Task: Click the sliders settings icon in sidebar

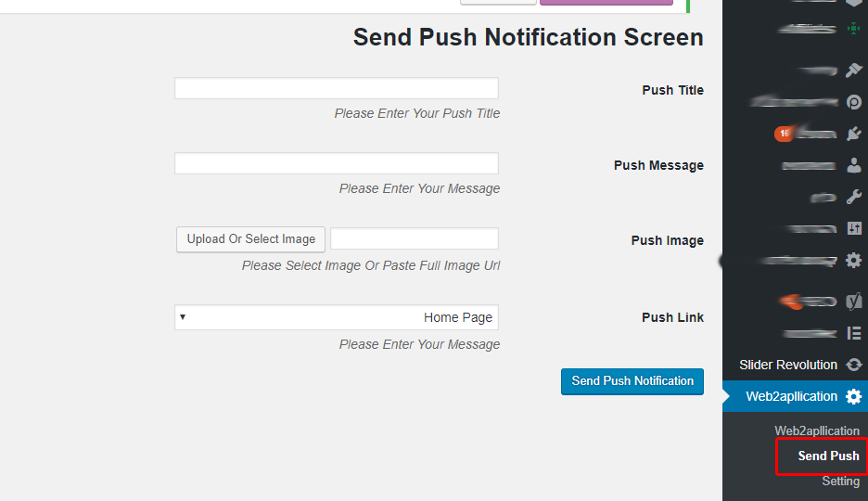Action: pyautogui.click(x=854, y=228)
